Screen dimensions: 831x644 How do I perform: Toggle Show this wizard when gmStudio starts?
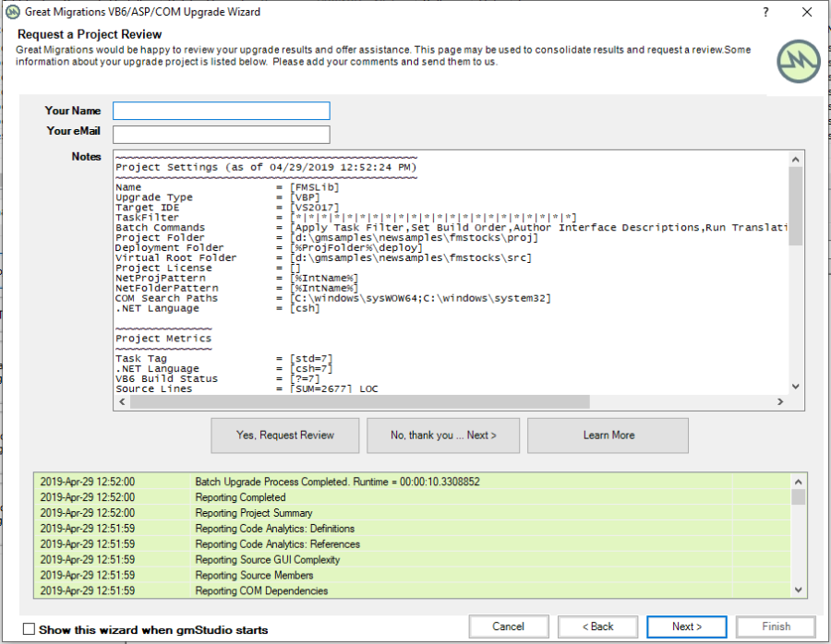tap(30, 629)
